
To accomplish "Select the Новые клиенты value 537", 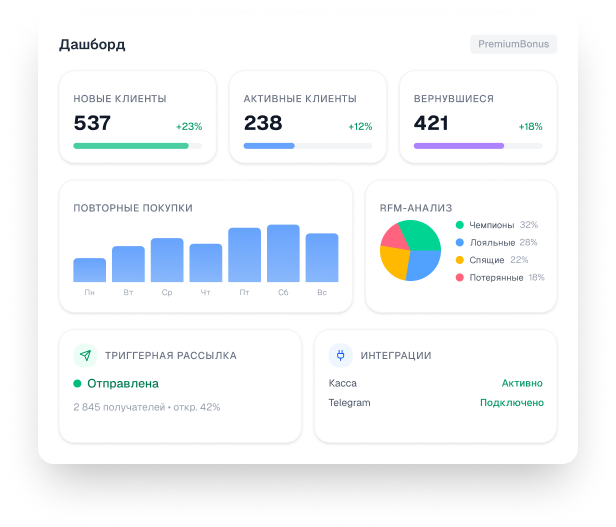I will [x=92, y=123].
